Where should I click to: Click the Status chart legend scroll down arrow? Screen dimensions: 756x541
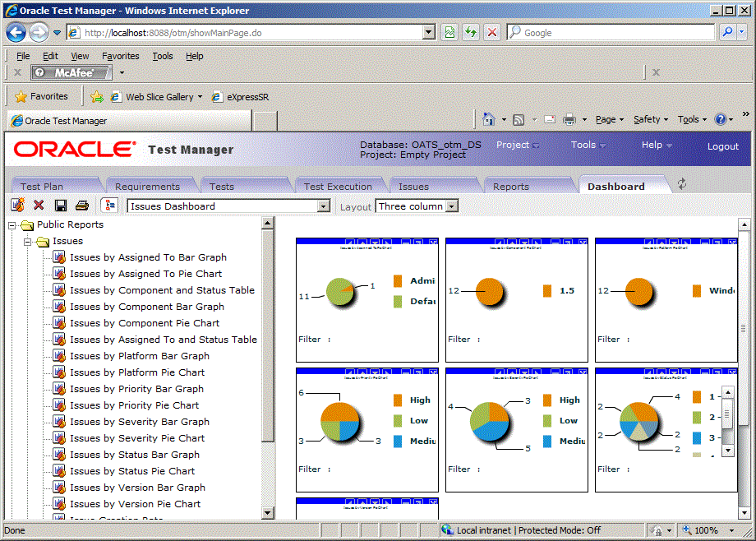click(728, 451)
